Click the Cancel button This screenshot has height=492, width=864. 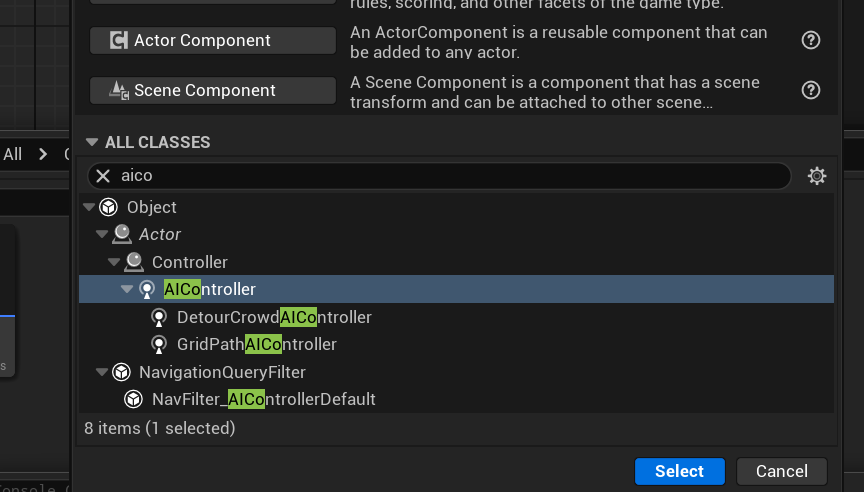click(x=781, y=471)
